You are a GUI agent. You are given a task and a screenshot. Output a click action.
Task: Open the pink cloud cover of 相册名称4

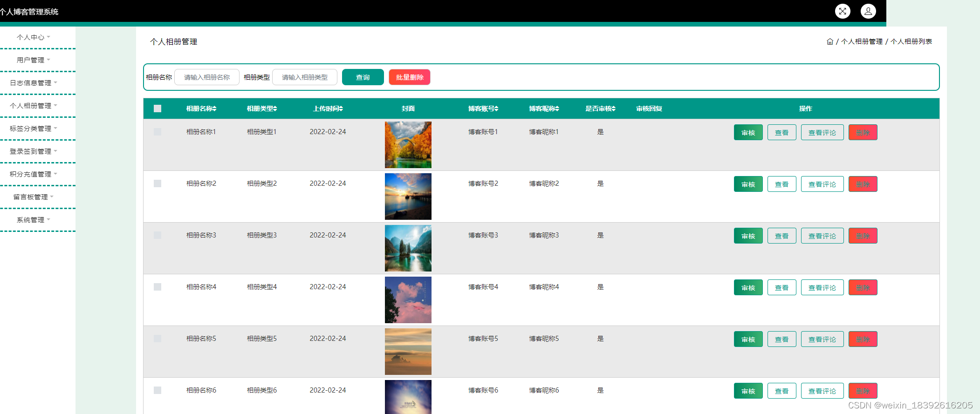pos(408,300)
